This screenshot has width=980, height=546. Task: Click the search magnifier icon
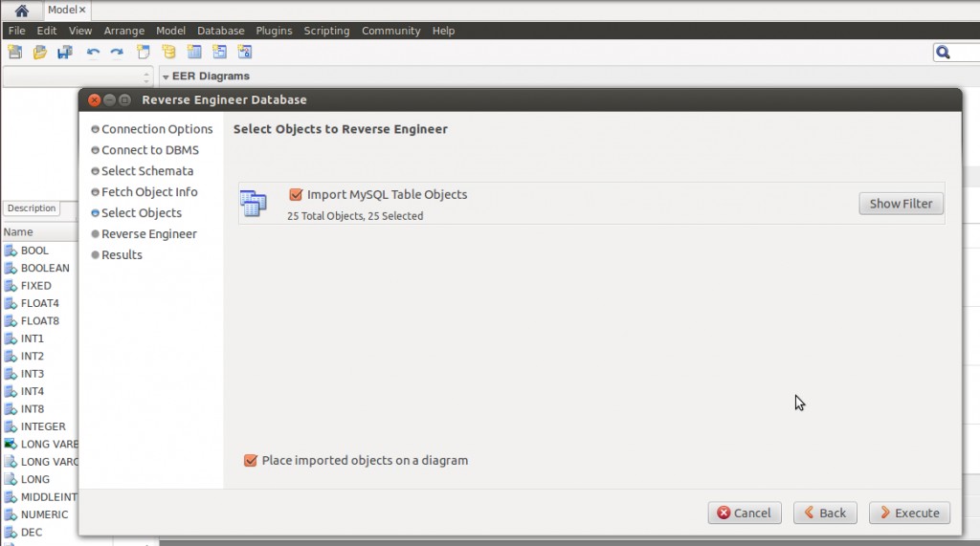tap(943, 53)
